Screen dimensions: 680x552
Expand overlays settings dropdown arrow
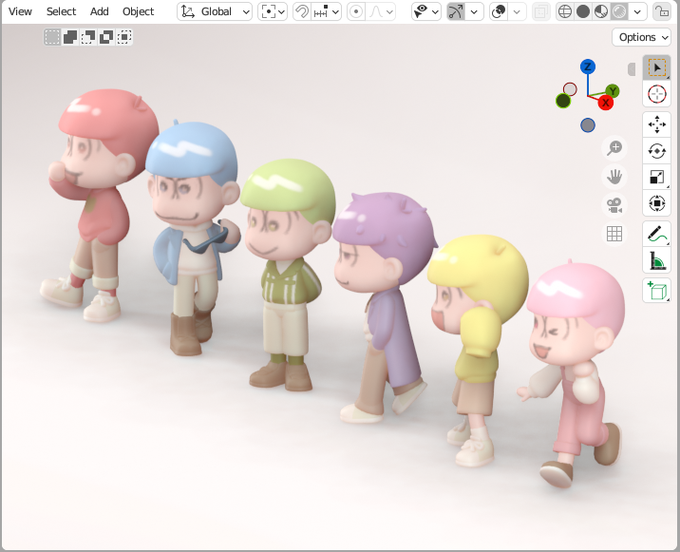[517, 12]
